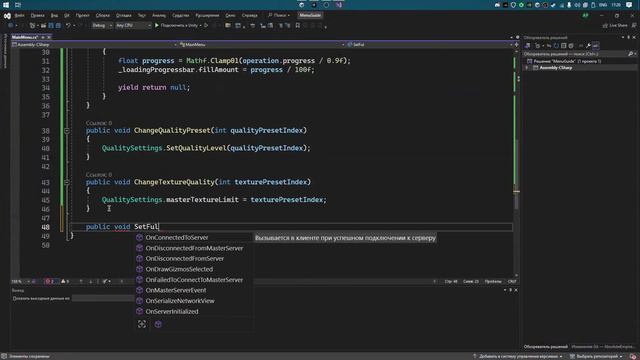Collapse the ChangeQualityPreset method outline
Viewport: 640px width, 360px height.
coord(67,131)
